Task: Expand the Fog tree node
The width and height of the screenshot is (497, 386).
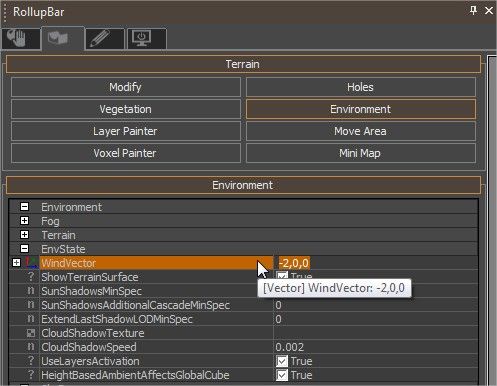Action: pyautogui.click(x=24, y=221)
